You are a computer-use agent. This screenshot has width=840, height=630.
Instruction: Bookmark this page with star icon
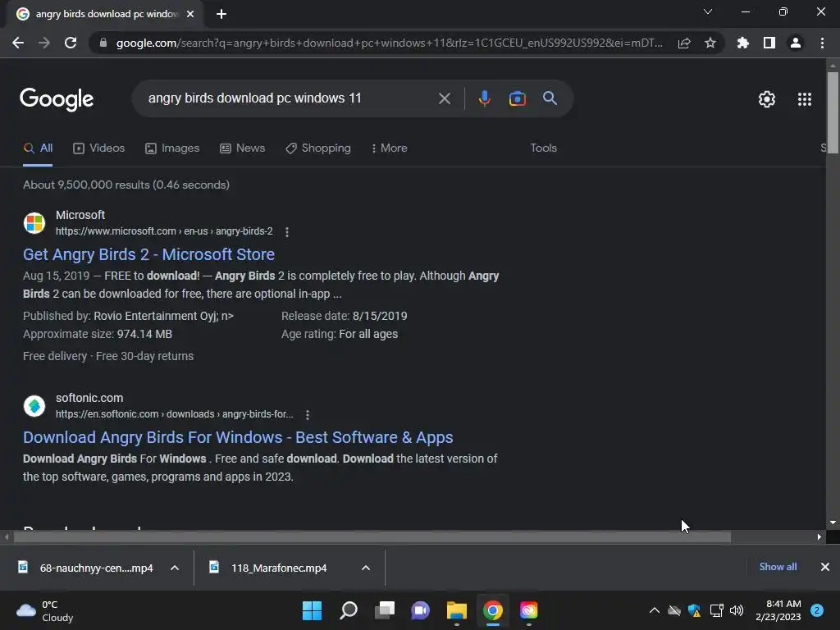point(710,43)
